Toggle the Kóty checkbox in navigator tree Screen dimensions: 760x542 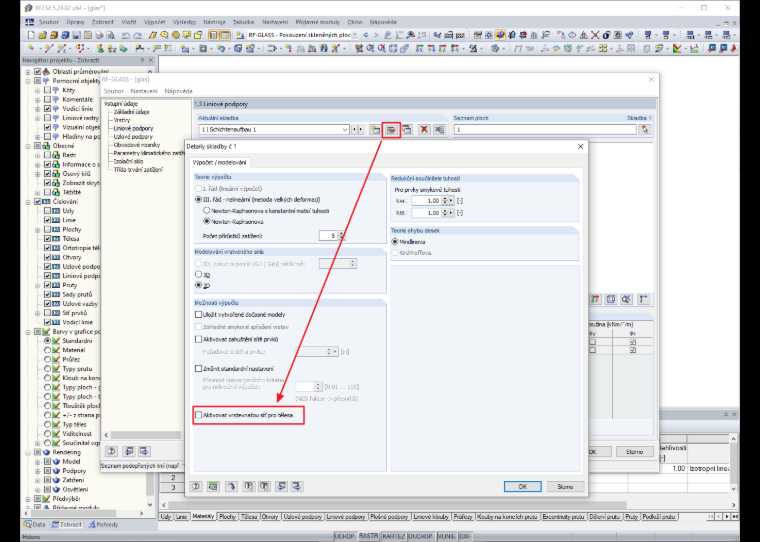pyautogui.click(x=47, y=90)
